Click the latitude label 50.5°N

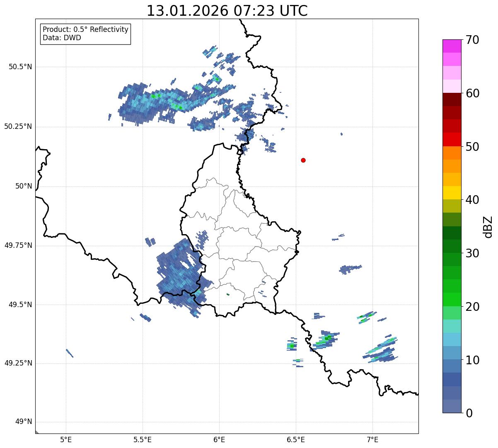(x=20, y=67)
